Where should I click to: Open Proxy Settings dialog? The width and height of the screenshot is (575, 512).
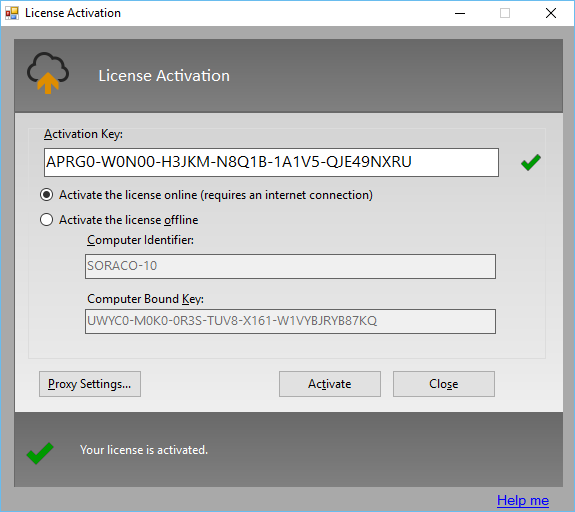90,384
